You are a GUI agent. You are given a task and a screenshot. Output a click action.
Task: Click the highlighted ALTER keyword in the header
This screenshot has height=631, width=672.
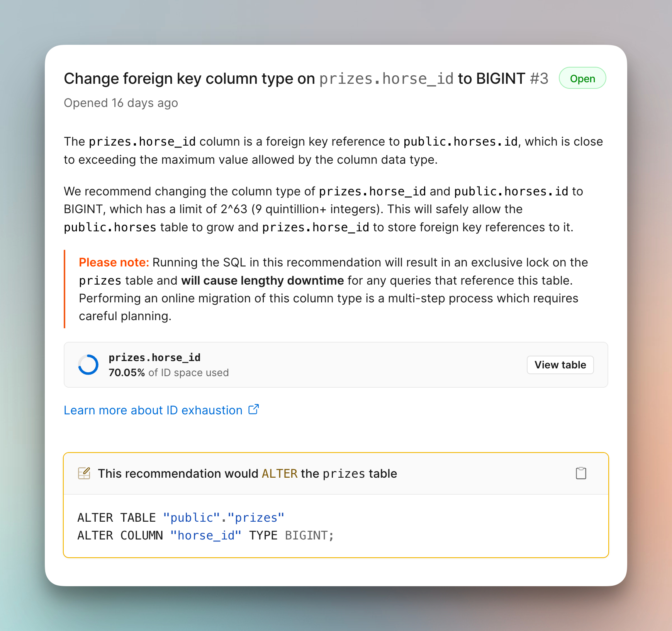click(280, 473)
